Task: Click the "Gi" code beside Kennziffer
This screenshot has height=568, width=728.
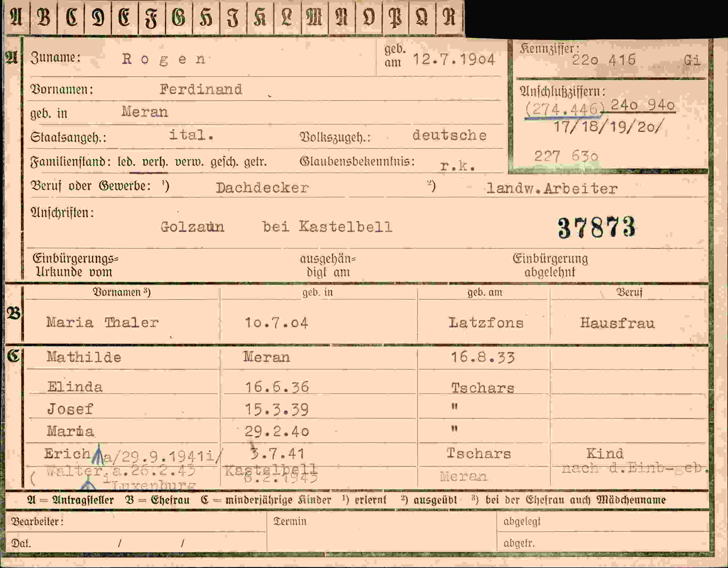Action: coord(692,60)
